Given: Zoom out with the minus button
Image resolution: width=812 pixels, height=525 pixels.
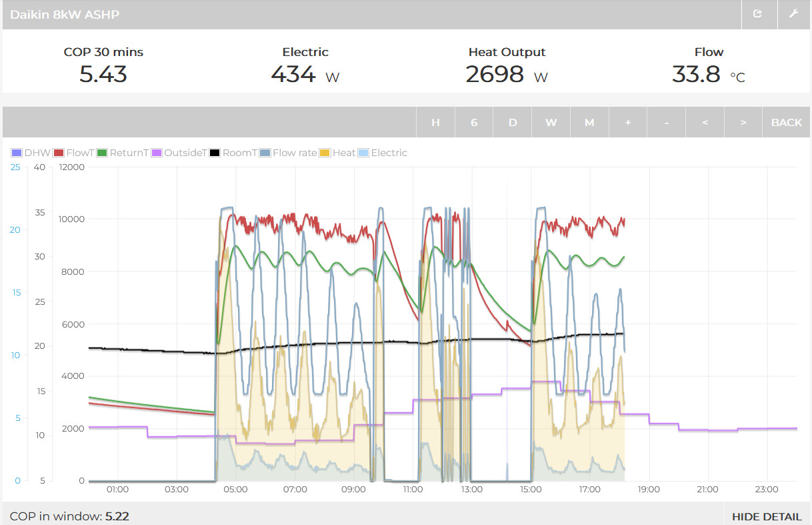Looking at the screenshot, I should 666,121.
